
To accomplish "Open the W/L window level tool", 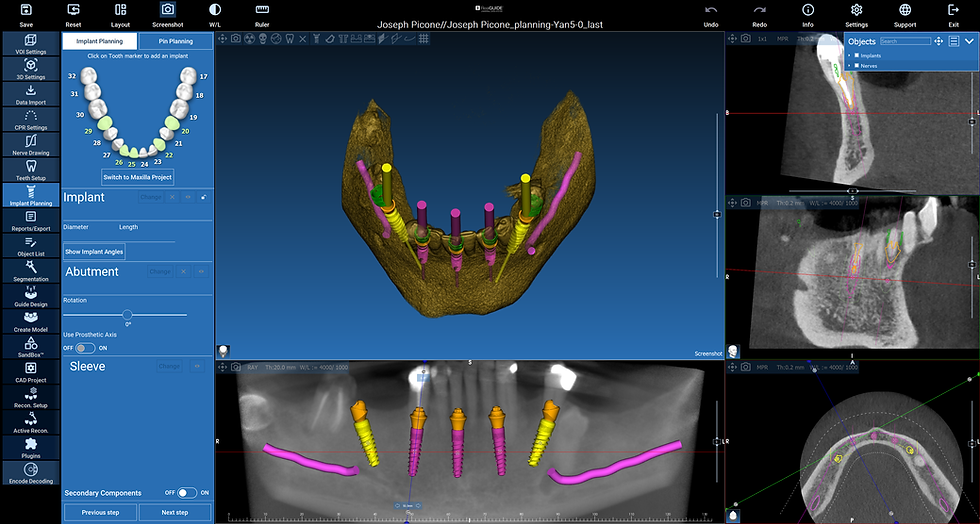I will [x=215, y=10].
